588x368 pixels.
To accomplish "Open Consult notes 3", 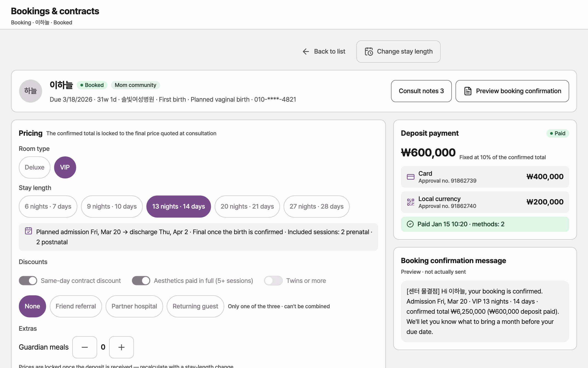I will pos(421,91).
